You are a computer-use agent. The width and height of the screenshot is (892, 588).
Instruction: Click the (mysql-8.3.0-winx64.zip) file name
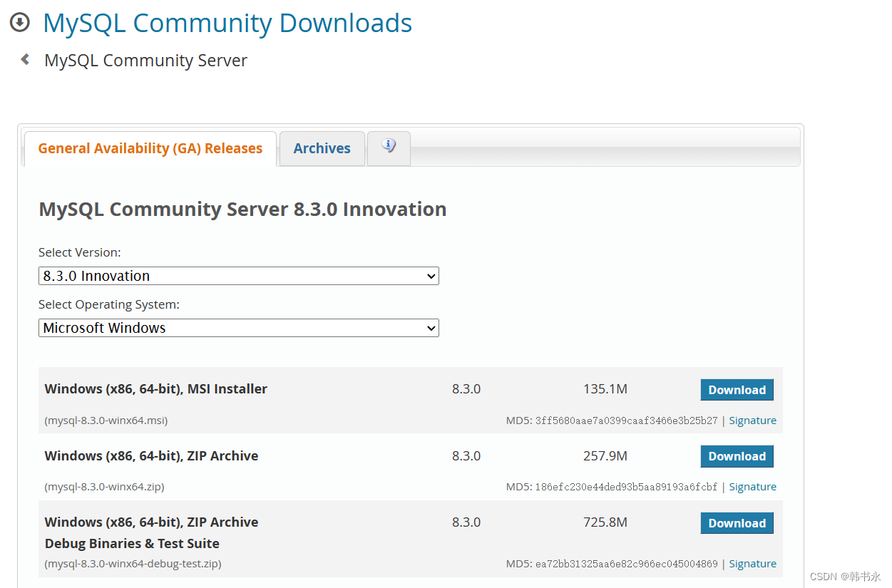tap(104, 487)
